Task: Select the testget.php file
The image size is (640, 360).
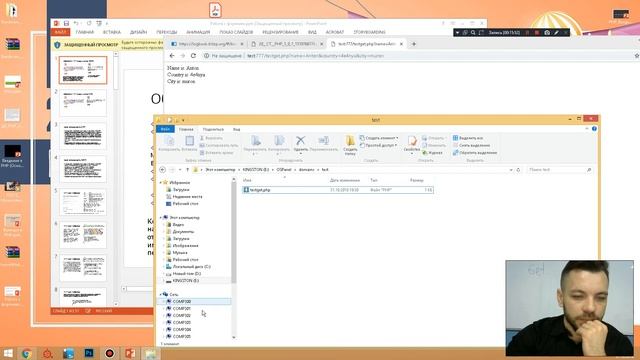Action: 338,190
